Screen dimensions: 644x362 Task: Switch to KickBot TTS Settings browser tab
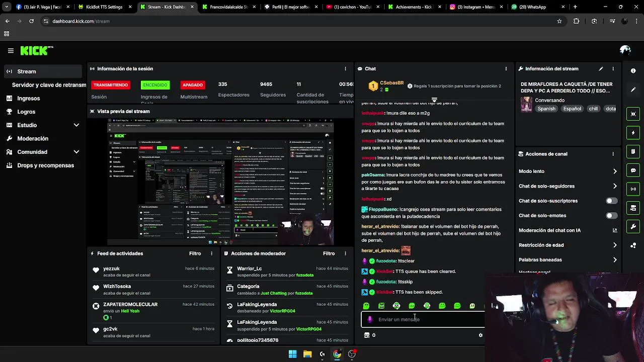104,7
